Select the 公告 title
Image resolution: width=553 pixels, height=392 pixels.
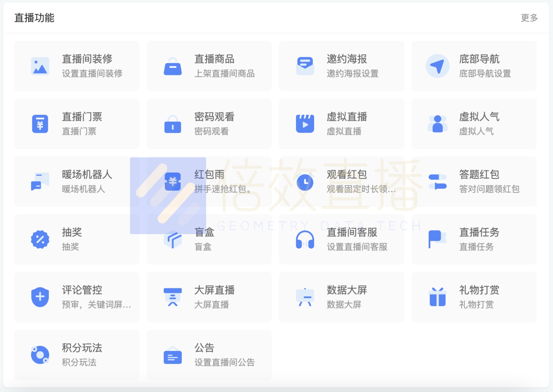(204, 348)
